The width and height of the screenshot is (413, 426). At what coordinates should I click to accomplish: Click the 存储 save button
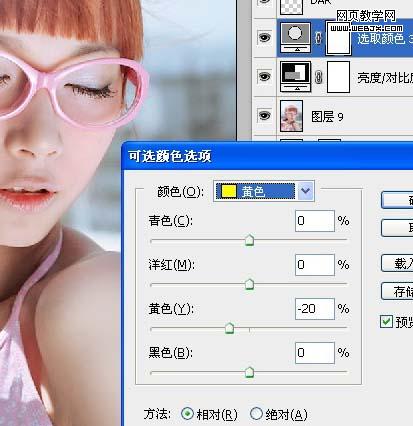point(397,291)
